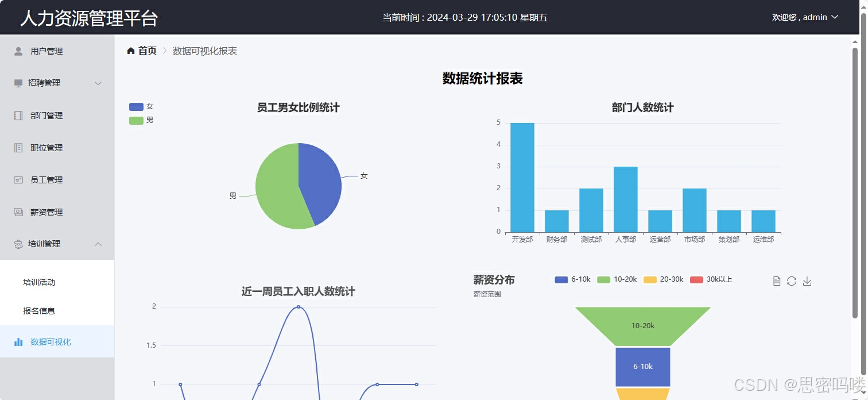Image resolution: width=868 pixels, height=400 pixels.
Task: Toggle 30k以上 legend in salary chart
Action: [711, 279]
